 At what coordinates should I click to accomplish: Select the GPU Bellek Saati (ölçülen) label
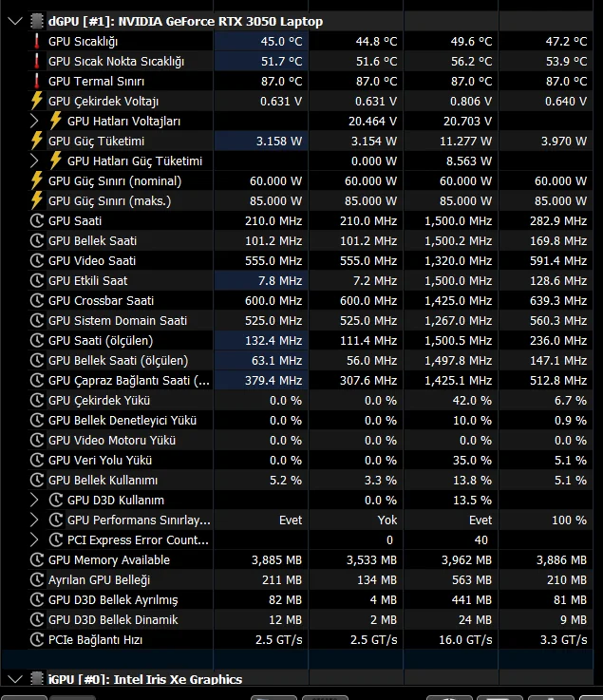(x=118, y=361)
